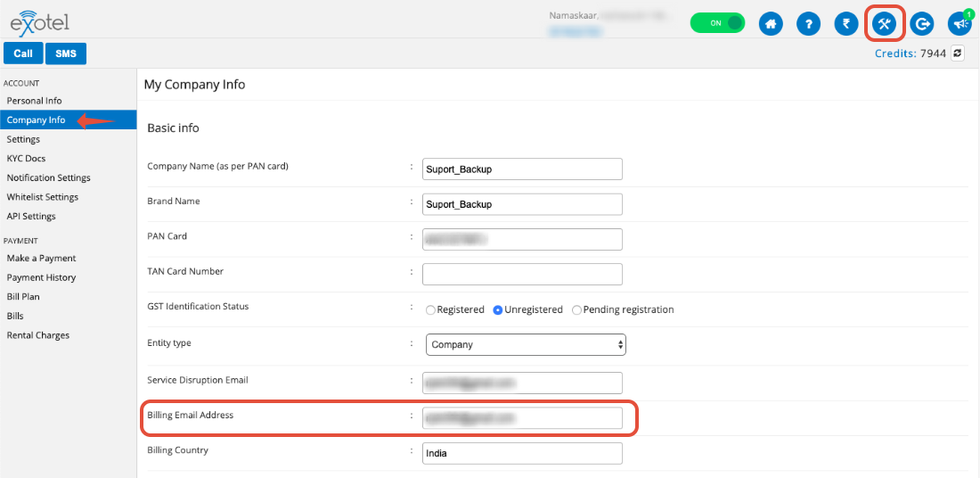Open the Help question mark icon

[809, 24]
